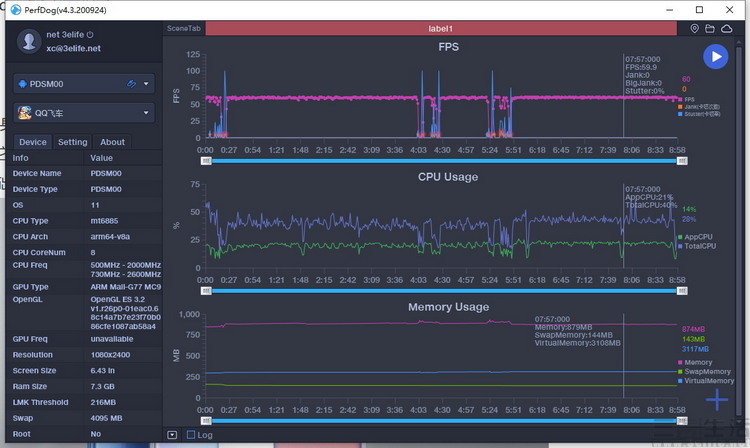Click the Value column header
This screenshot has height=448, width=750.
(101, 158)
